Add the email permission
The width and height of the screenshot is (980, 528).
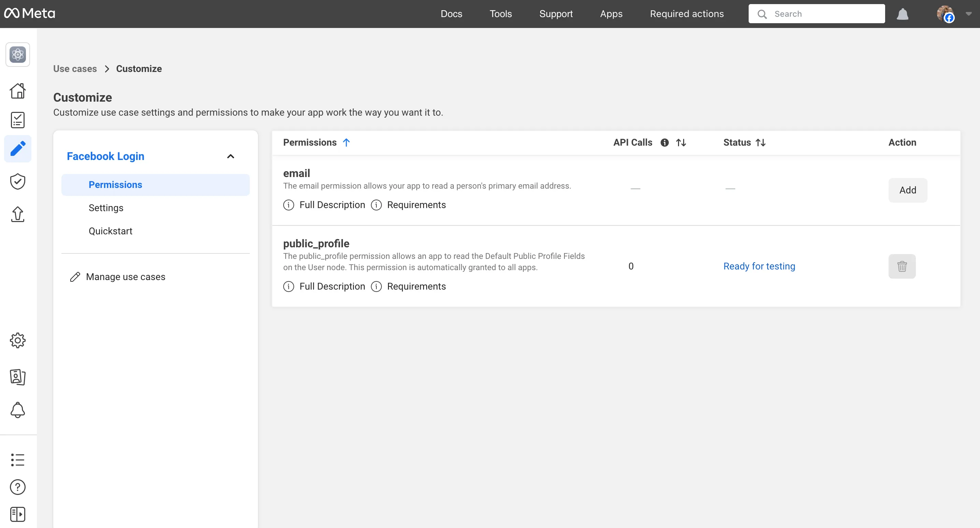(908, 190)
